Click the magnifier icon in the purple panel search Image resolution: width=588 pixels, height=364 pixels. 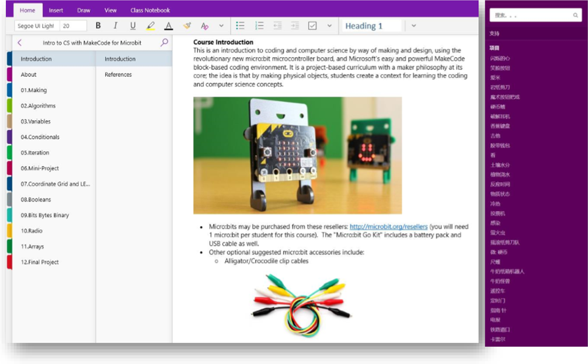point(576,15)
